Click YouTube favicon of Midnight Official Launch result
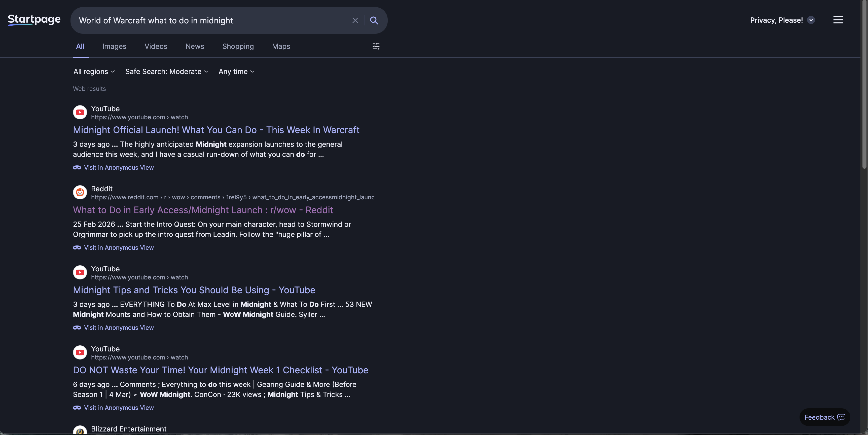 point(80,113)
